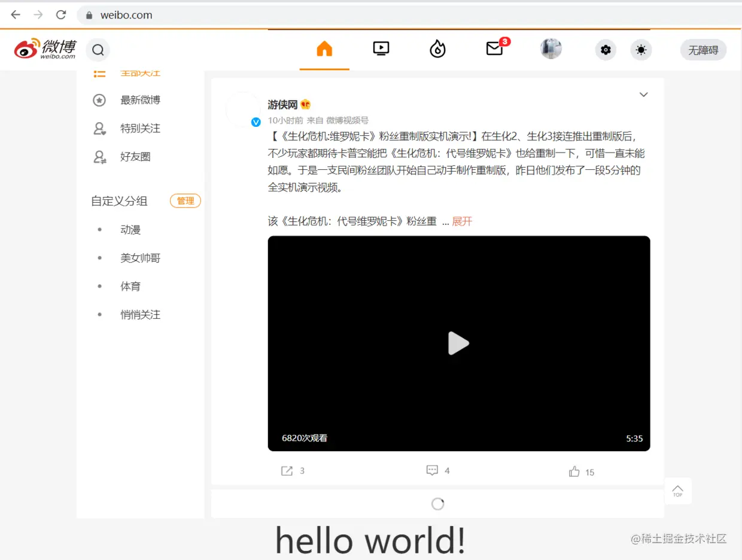Click the 微博视频号 source link
This screenshot has width=742, height=560.
click(347, 120)
